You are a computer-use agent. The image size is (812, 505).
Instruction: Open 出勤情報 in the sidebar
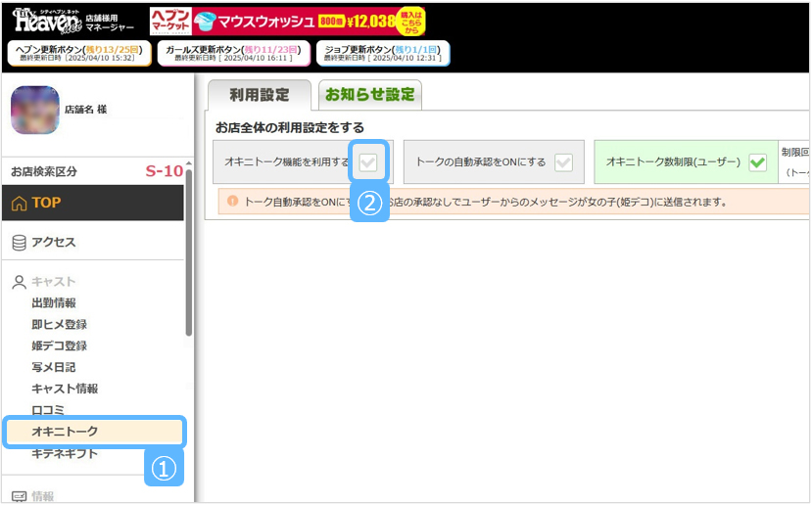54,303
